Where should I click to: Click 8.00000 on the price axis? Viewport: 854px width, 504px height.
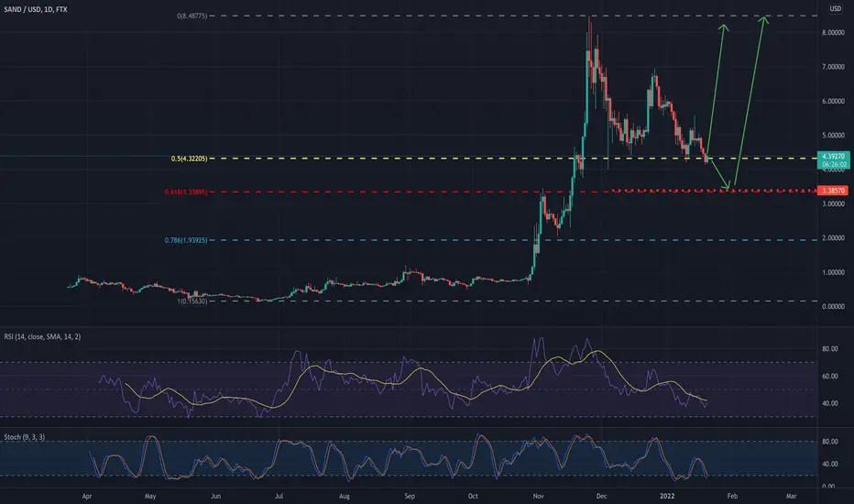point(833,33)
